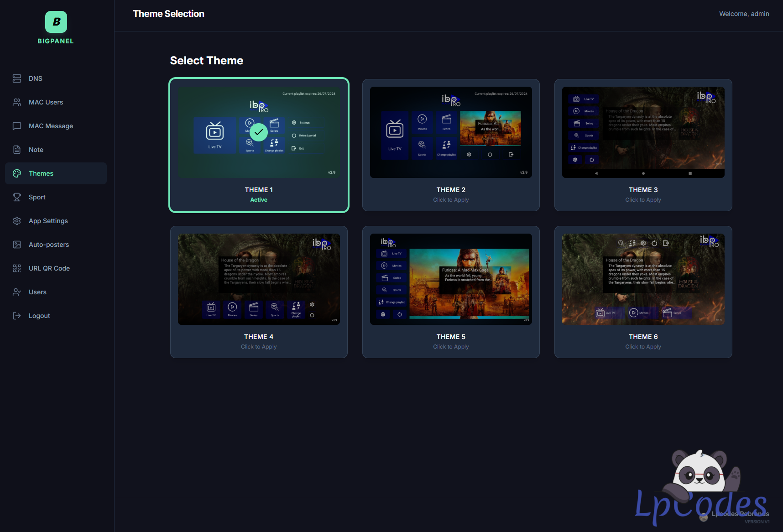Click the MAC Message chat bubble icon
This screenshot has height=532, width=783.
pyautogui.click(x=17, y=126)
